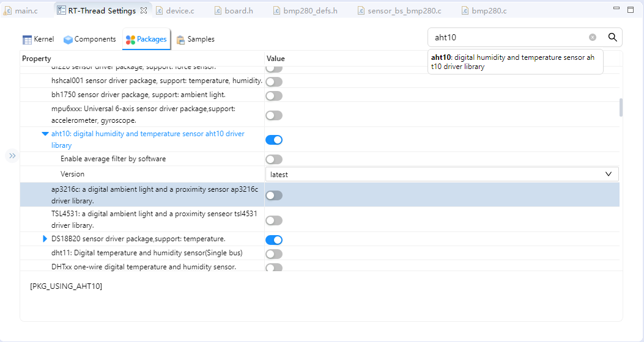Toggle dht11 sensor switch

pyautogui.click(x=274, y=254)
